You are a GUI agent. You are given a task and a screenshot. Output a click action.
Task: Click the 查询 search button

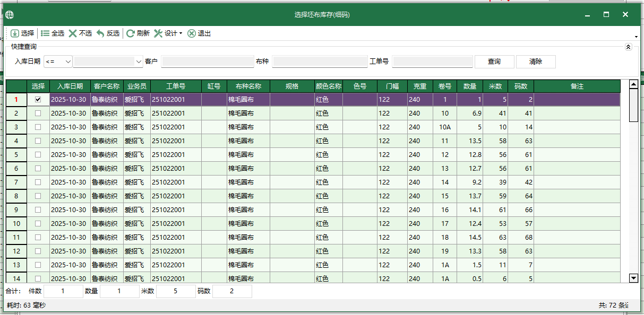[494, 62]
